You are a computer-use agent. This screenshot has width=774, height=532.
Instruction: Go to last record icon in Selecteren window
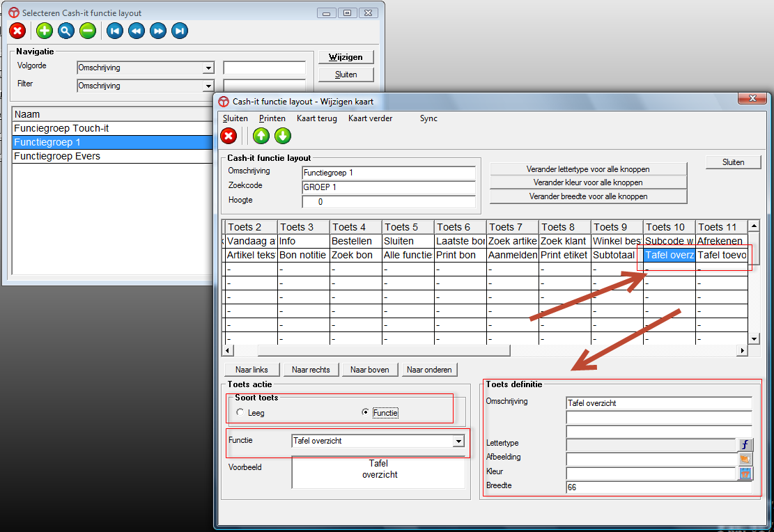click(x=180, y=31)
